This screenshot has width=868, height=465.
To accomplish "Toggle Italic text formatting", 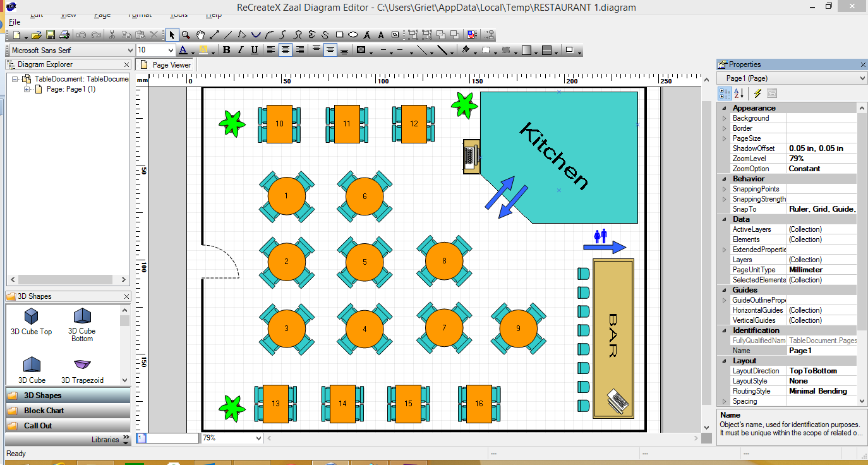I will tap(240, 50).
